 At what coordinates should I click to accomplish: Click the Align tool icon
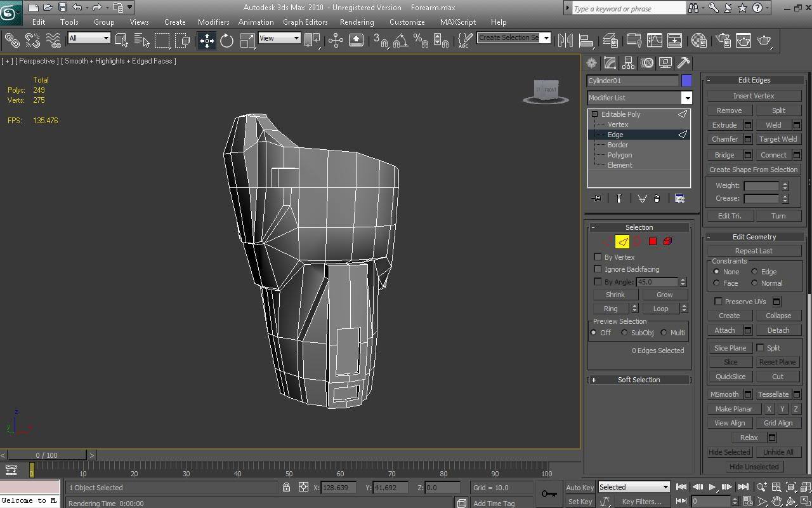coord(586,41)
